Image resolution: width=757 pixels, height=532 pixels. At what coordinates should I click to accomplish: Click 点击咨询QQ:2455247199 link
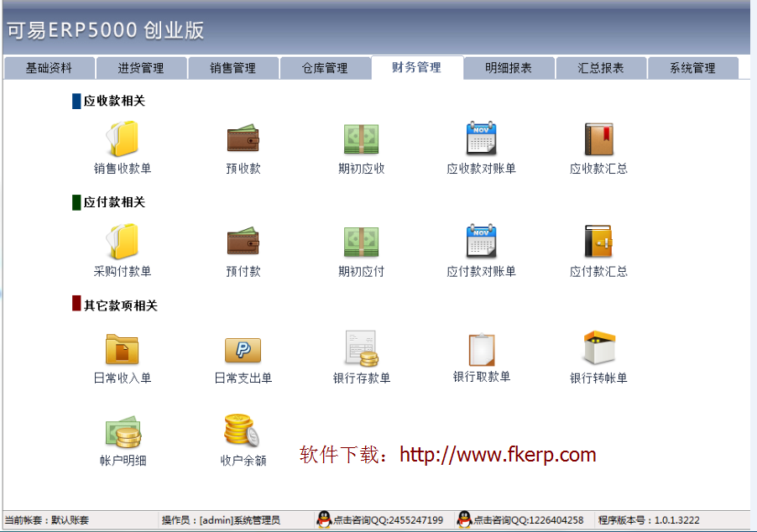pyautogui.click(x=389, y=520)
